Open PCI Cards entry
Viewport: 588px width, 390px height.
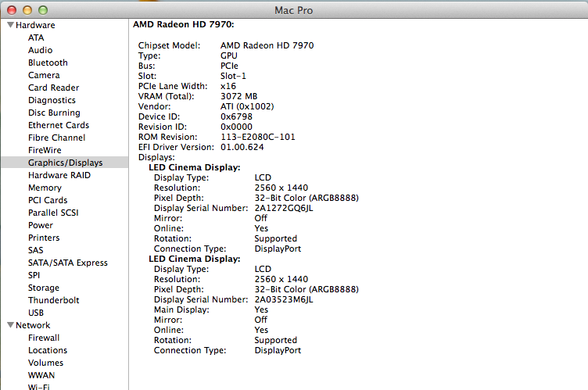(x=48, y=200)
